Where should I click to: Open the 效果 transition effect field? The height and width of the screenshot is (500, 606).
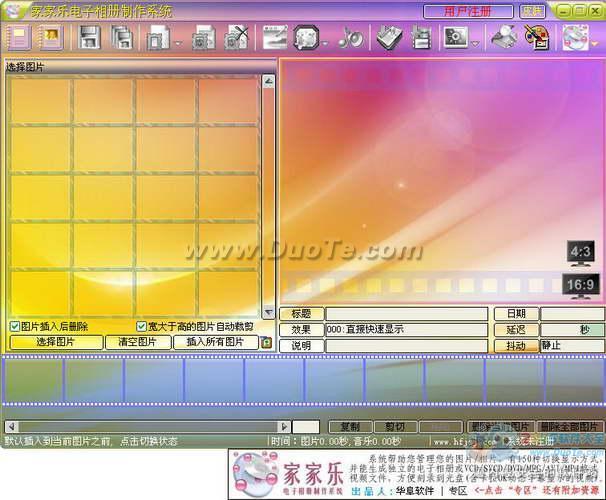(406, 330)
